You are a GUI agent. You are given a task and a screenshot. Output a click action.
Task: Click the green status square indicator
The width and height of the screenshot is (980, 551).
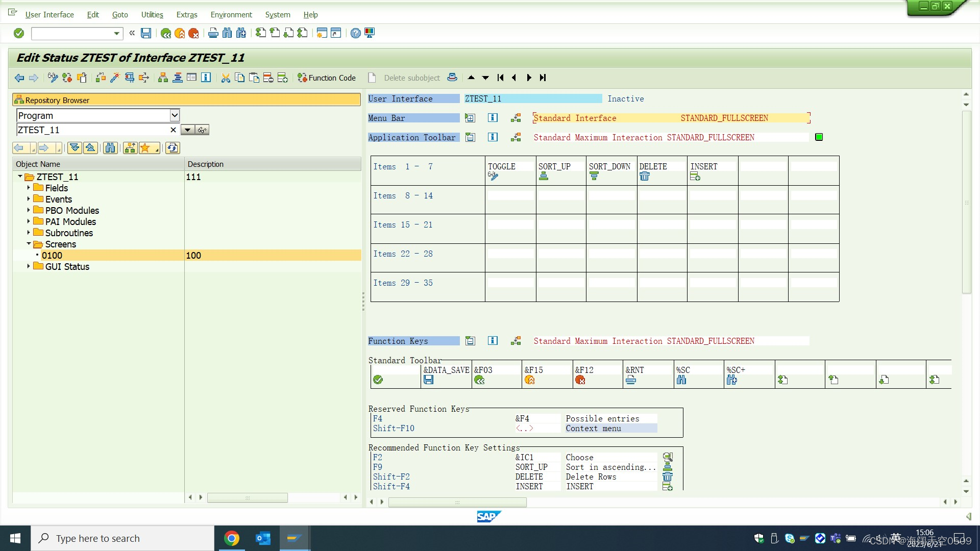pyautogui.click(x=819, y=137)
